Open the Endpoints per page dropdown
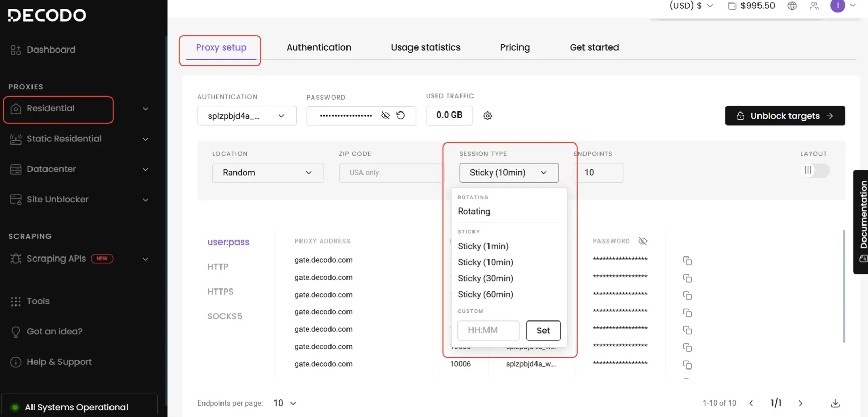The image size is (868, 417). (285, 403)
